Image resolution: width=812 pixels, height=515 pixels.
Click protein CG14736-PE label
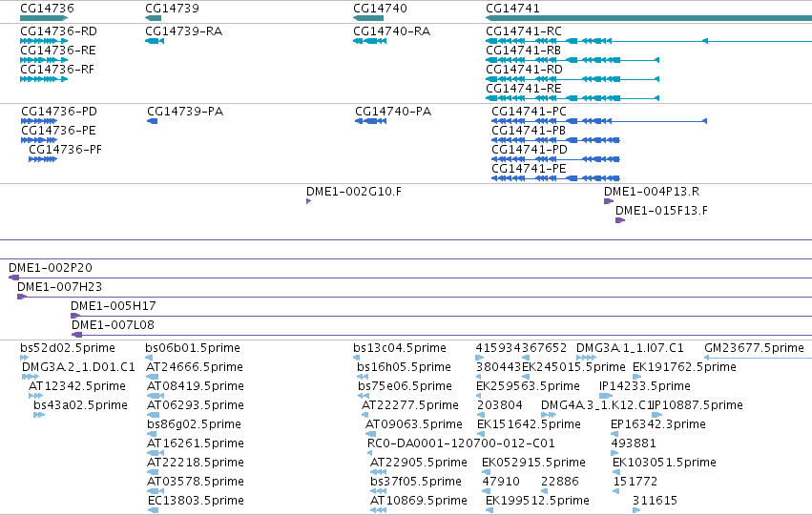coord(58,131)
